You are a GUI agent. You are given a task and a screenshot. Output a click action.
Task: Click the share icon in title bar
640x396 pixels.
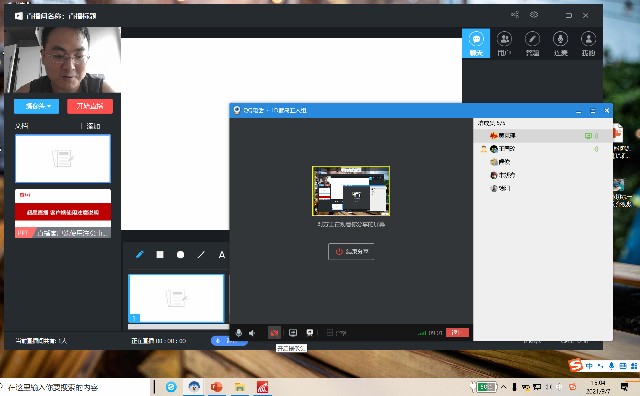pos(515,15)
